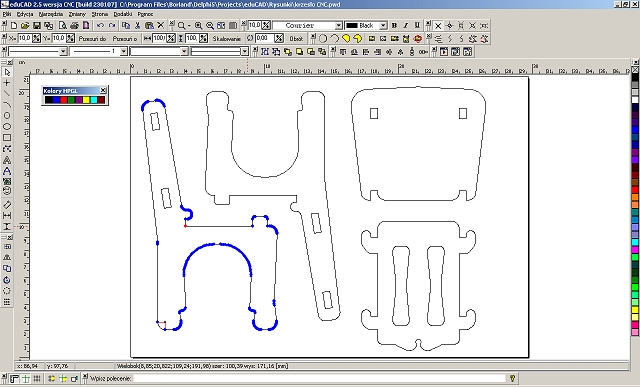640x387 pixels.
Task: Pick yellow swatch in Kolory HPGL palette
Action: [x=86, y=100]
